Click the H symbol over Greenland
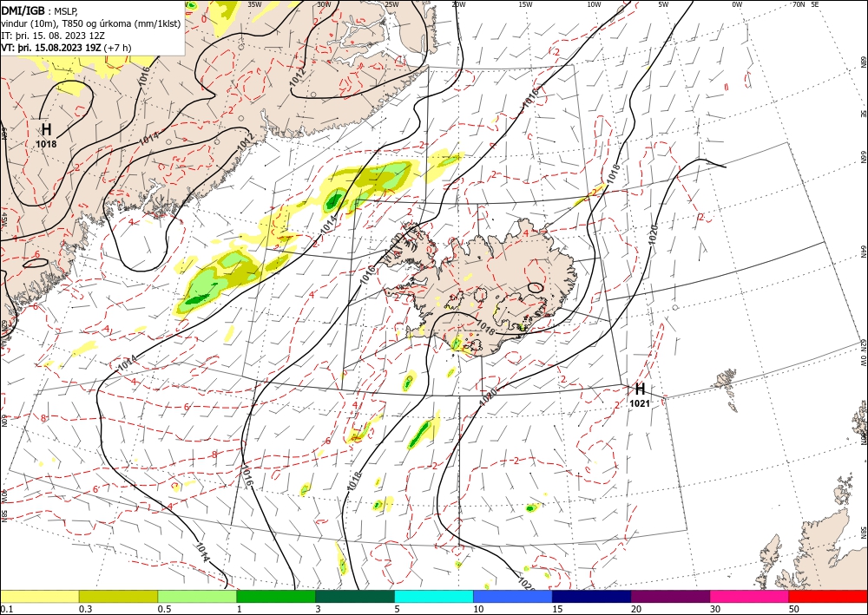The image size is (868, 615). point(47,130)
